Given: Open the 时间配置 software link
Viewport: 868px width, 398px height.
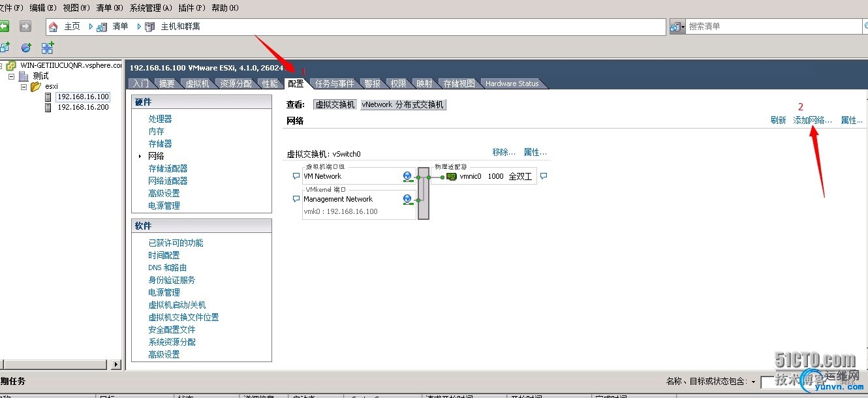Looking at the screenshot, I should pos(164,255).
